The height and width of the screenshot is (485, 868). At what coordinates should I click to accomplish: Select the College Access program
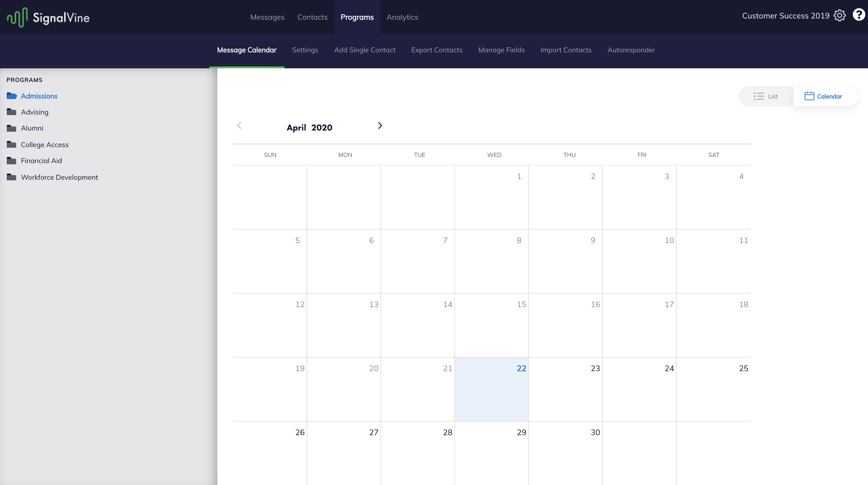[45, 145]
